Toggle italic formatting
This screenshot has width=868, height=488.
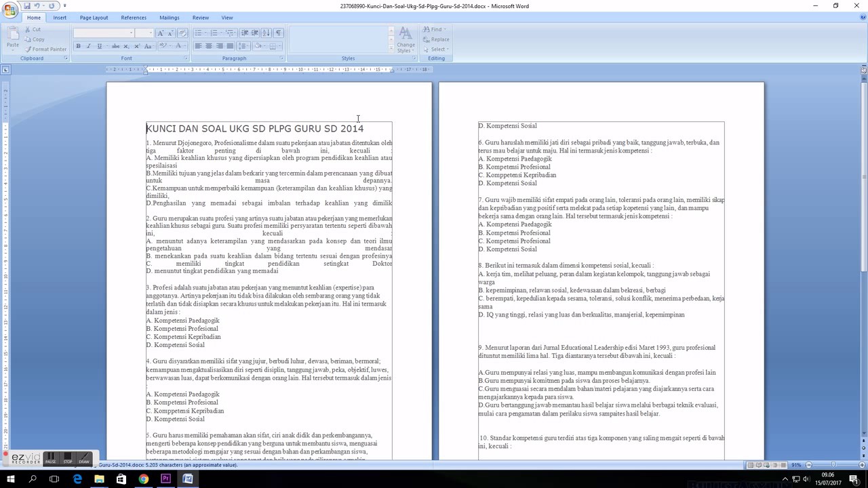coord(88,46)
